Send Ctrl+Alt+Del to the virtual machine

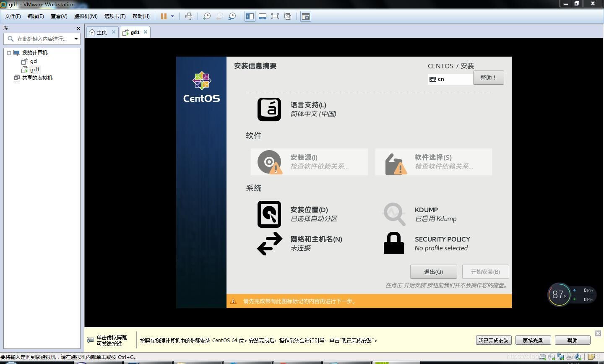(189, 16)
